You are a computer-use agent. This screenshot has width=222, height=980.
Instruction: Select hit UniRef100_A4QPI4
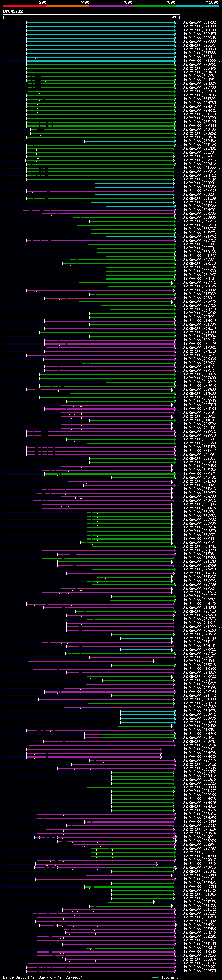coord(199,837)
